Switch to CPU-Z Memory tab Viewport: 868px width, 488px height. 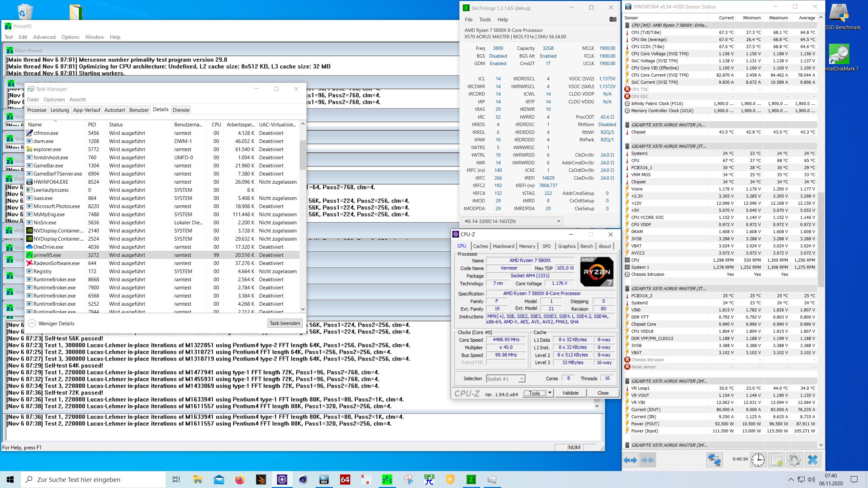coord(527,246)
